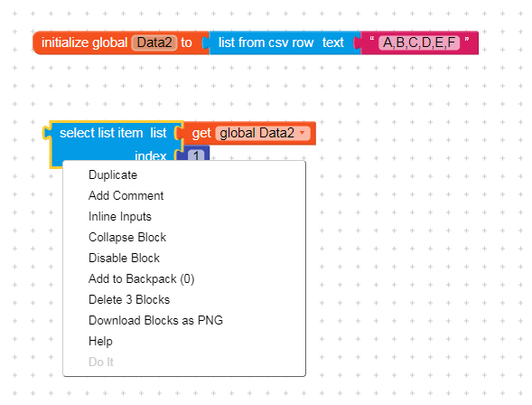
Task: Click the get global Data2 block label
Action: [x=201, y=133]
